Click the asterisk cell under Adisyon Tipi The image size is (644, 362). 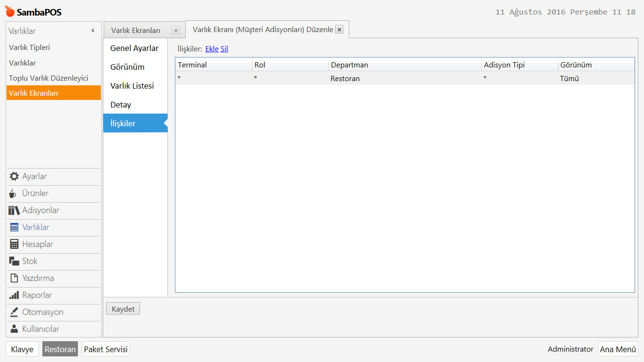520,78
